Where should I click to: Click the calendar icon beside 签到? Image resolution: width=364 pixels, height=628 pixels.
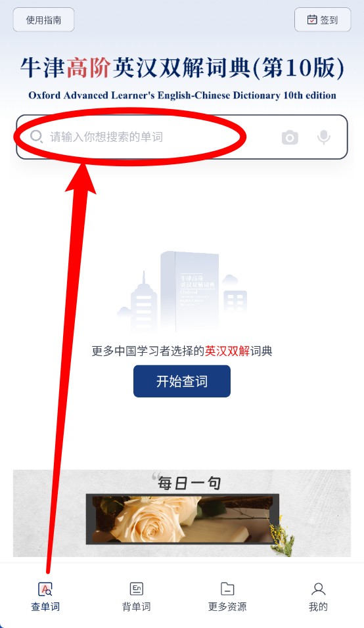312,20
